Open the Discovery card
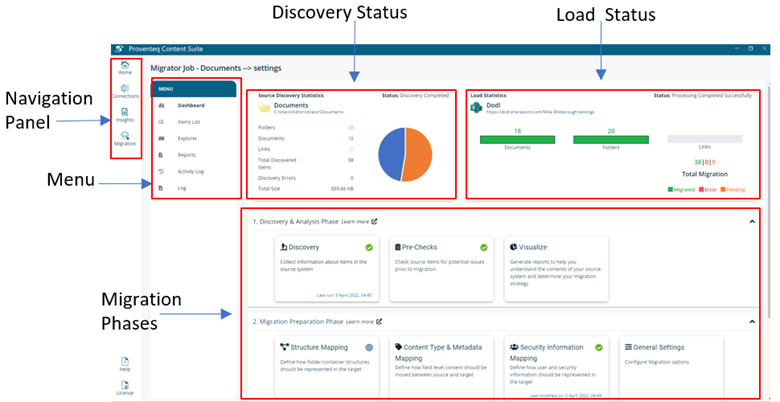Viewport: 780px width, 402px height. 327,269
